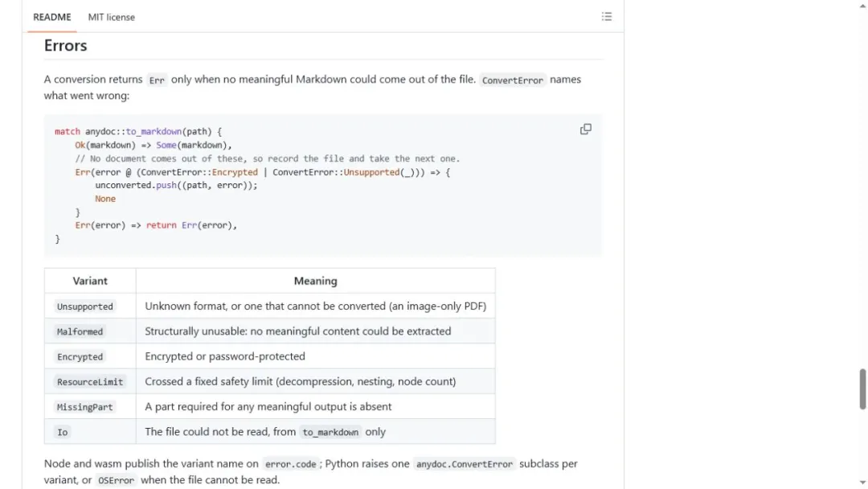Click the Meaning column header
The height and width of the screenshot is (489, 868).
[315, 281]
